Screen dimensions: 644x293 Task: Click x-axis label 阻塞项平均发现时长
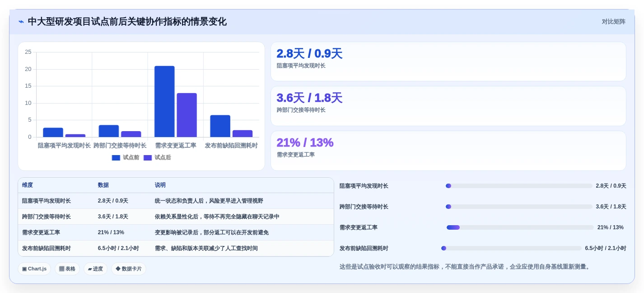coord(64,146)
